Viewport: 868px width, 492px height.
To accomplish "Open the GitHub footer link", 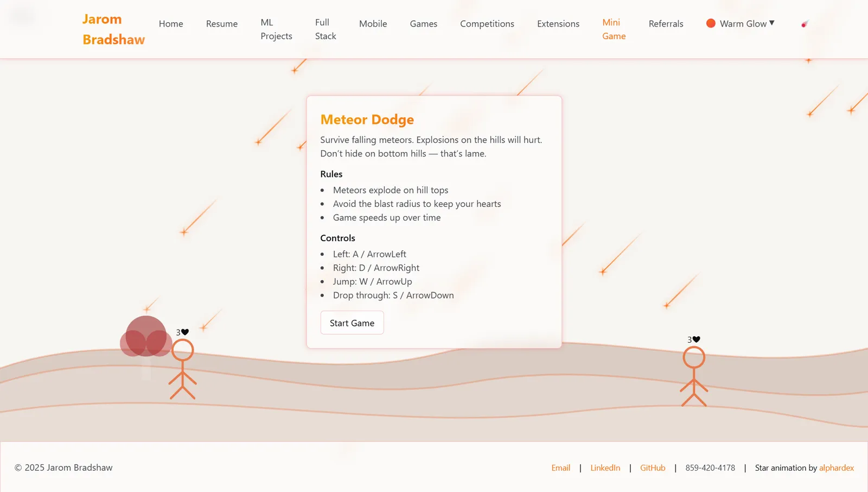I will point(653,468).
